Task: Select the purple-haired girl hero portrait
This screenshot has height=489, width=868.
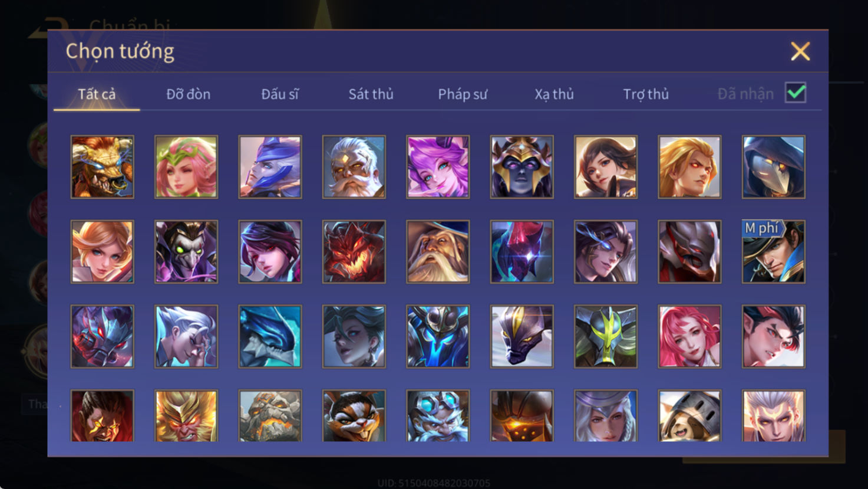Action: point(438,167)
